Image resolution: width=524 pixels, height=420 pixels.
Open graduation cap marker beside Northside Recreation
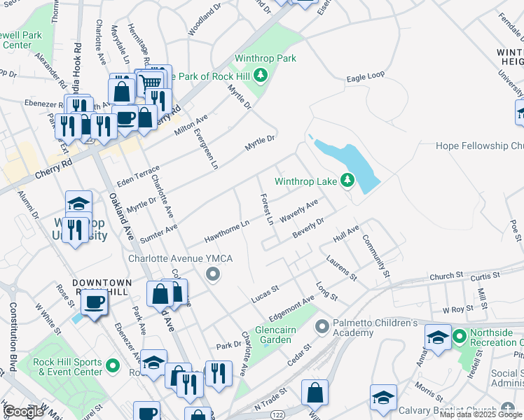[x=438, y=339]
